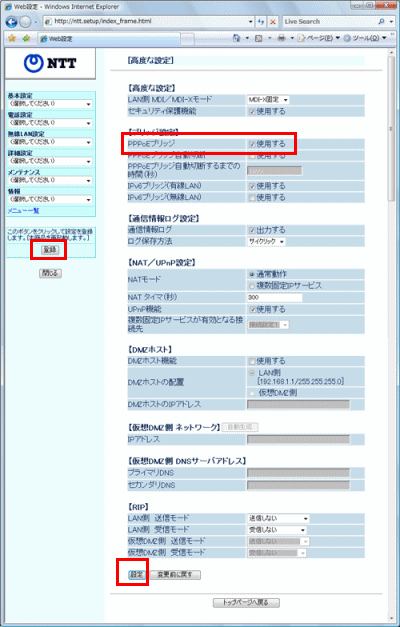Click the browser Back arrow button

(11, 22)
